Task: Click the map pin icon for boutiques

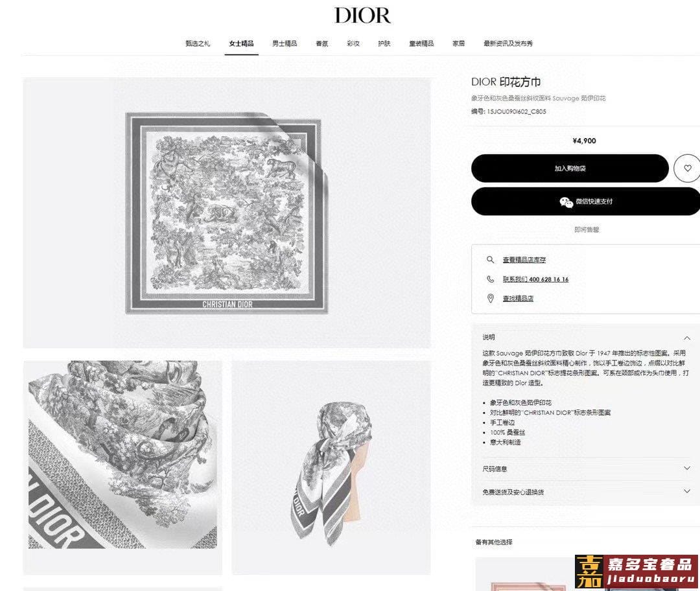Action: pos(490,299)
